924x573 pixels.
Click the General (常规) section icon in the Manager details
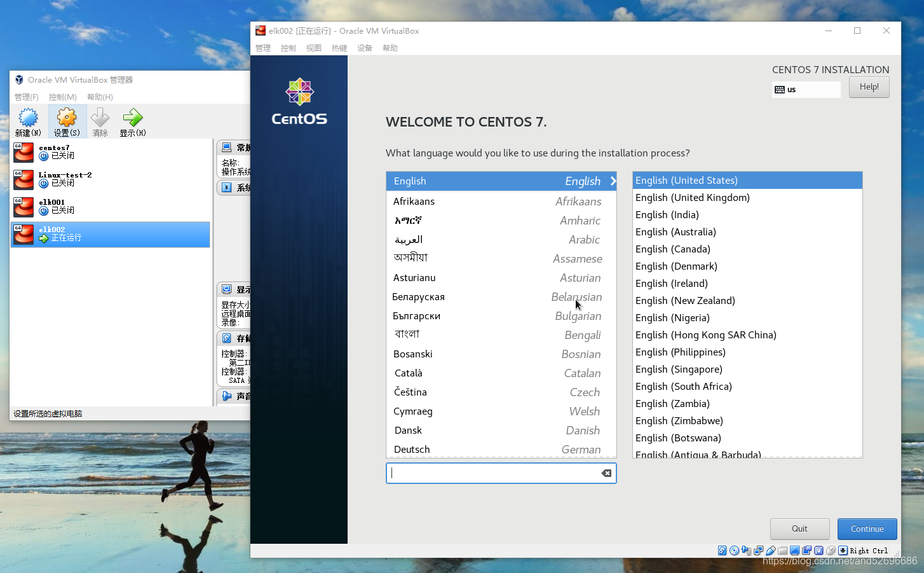pyautogui.click(x=226, y=147)
